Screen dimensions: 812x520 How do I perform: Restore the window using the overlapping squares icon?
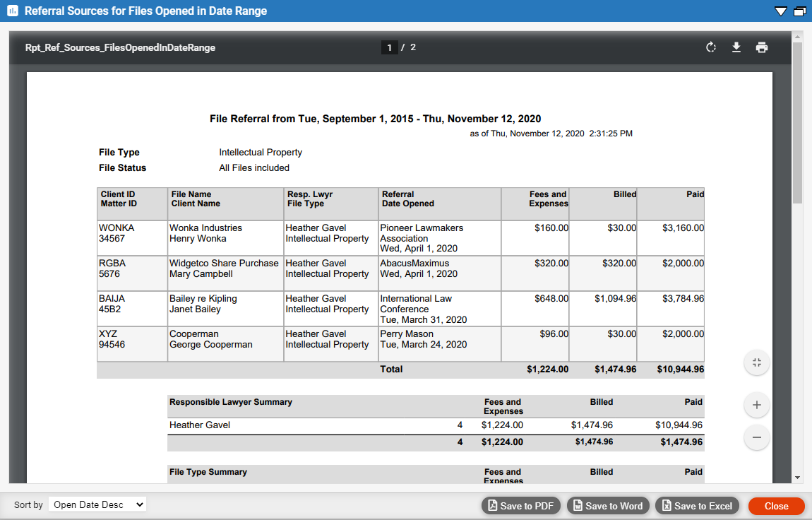pyautogui.click(x=800, y=11)
